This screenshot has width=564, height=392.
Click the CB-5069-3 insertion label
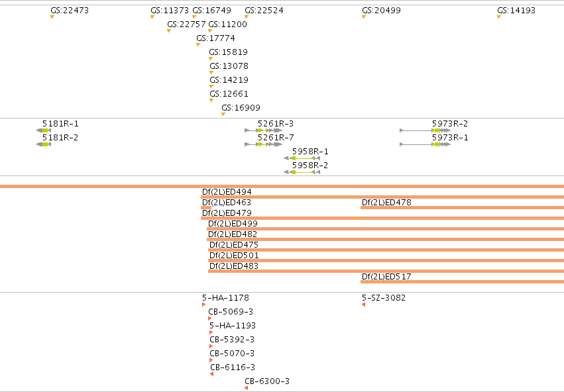tap(231, 311)
